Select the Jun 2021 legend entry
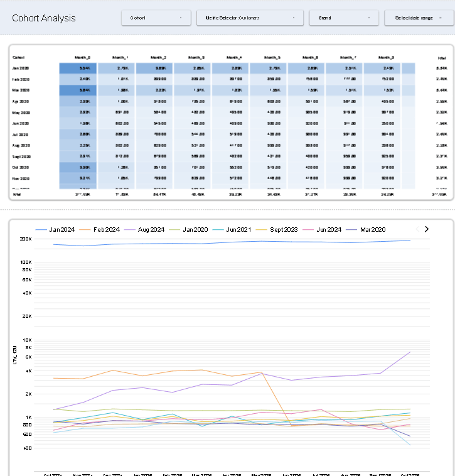This screenshot has width=455, height=476. point(232,230)
